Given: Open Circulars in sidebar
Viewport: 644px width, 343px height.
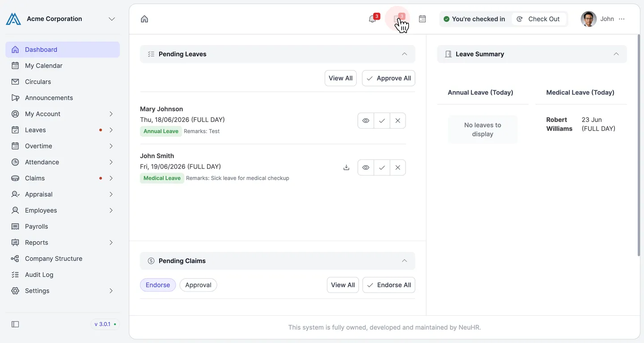Looking at the screenshot, I should coord(63,82).
